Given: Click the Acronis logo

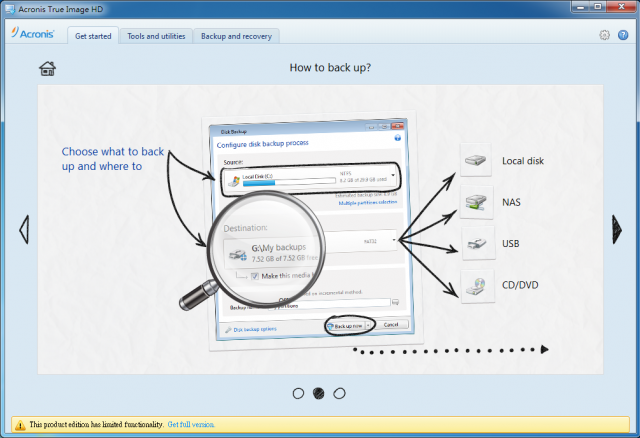Looking at the screenshot, I should point(33,33).
